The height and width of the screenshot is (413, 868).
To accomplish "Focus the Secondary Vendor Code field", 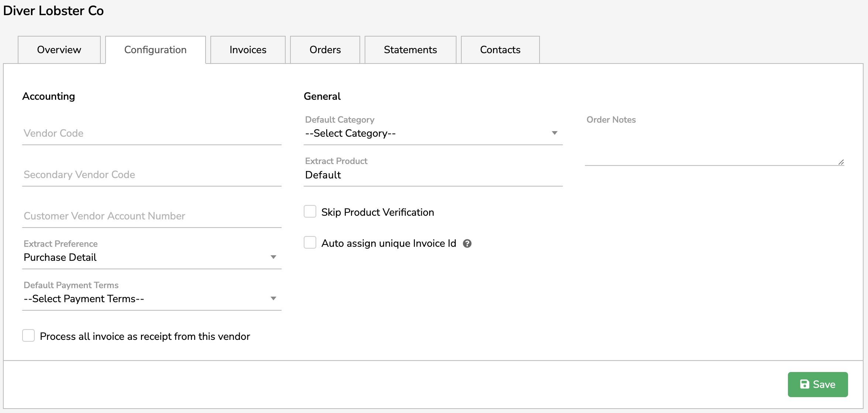I will tap(151, 175).
